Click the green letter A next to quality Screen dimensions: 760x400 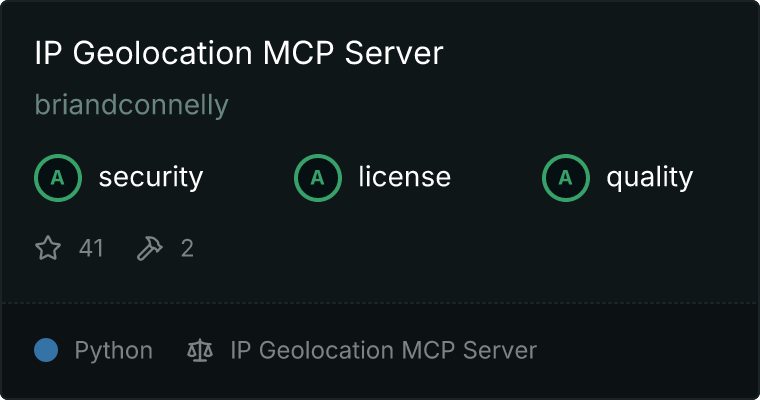pos(566,178)
